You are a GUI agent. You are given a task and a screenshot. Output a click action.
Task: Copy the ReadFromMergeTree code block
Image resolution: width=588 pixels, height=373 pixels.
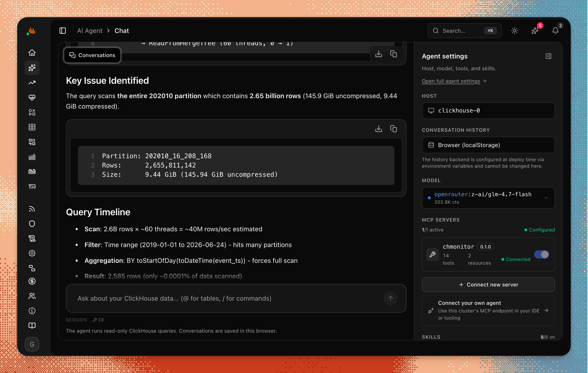[393, 54]
